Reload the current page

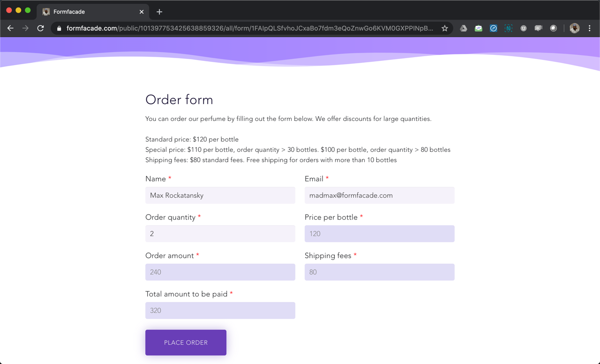(41, 28)
